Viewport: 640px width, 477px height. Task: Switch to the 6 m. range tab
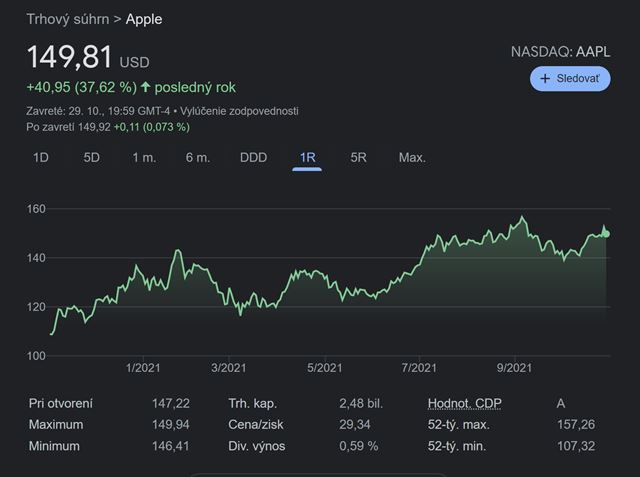(198, 158)
